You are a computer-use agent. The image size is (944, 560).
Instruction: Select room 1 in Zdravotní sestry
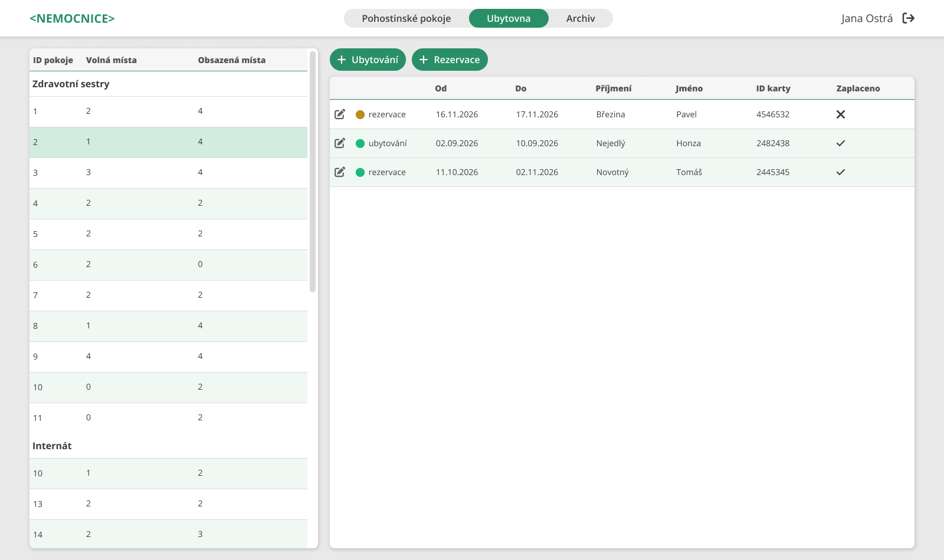point(168,111)
